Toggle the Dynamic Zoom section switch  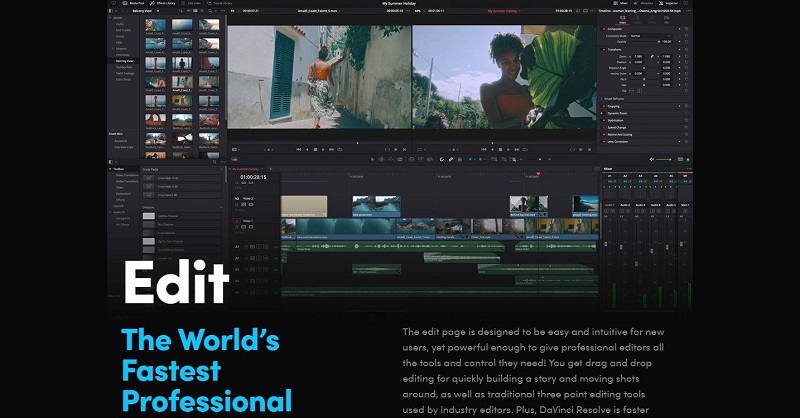tap(604, 113)
